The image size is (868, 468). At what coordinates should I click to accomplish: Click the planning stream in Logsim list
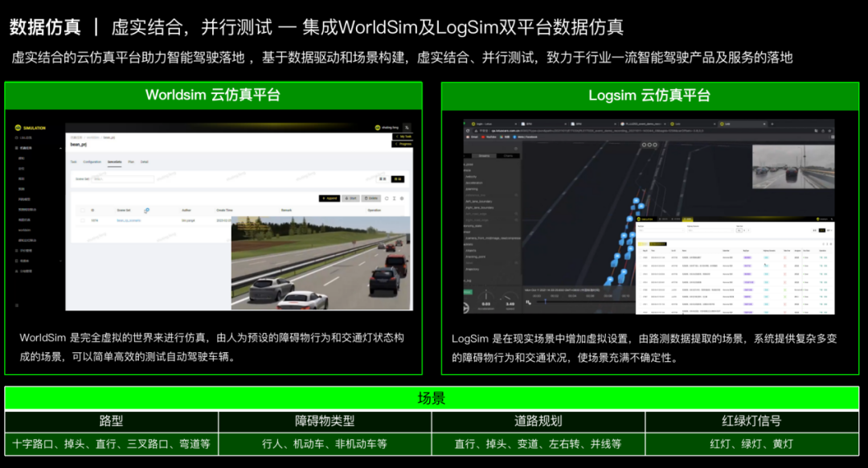[473, 189]
